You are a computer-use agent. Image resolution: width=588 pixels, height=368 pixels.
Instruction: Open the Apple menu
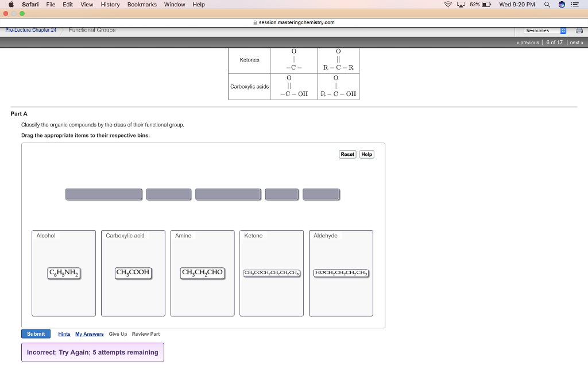coord(10,5)
